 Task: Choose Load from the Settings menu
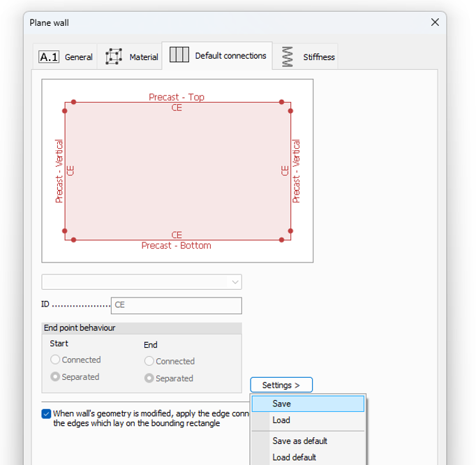click(308, 420)
